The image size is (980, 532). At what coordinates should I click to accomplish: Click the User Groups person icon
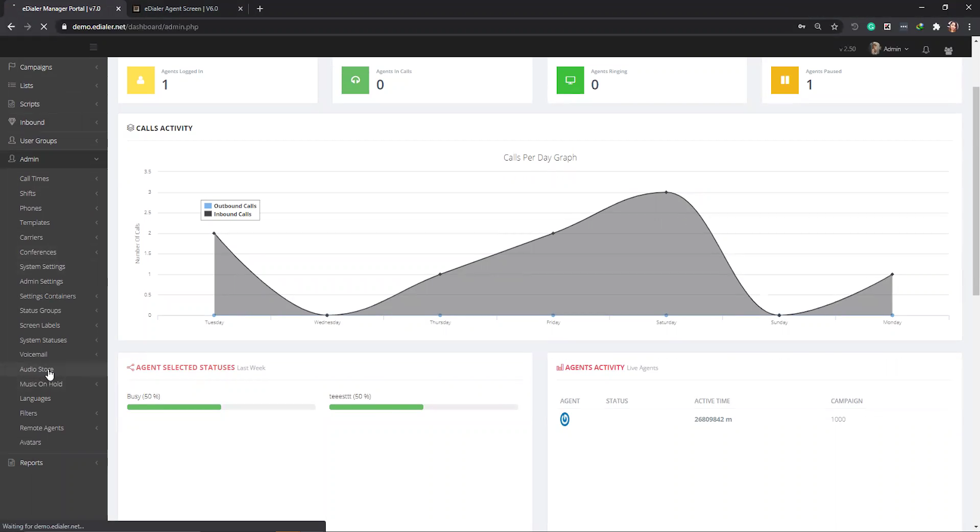pyautogui.click(x=12, y=140)
